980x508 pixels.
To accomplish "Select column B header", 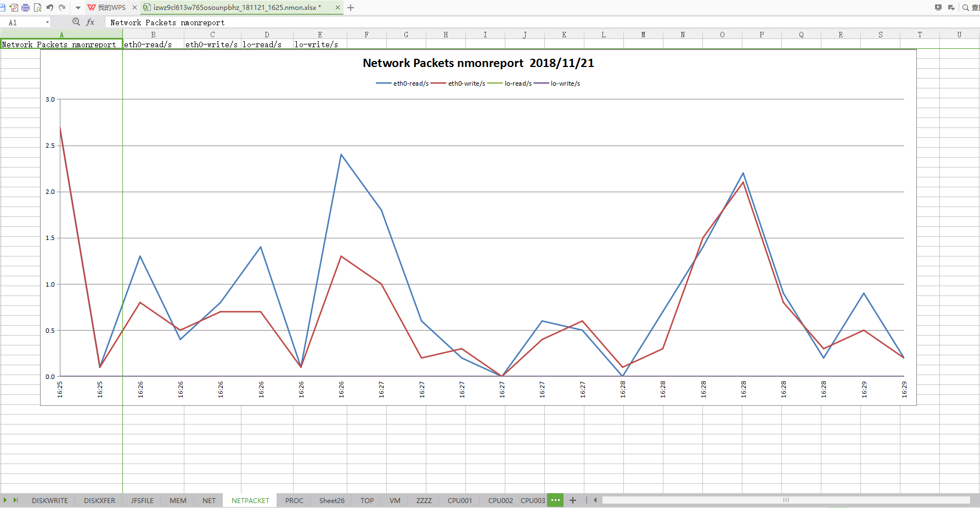I will [153, 35].
